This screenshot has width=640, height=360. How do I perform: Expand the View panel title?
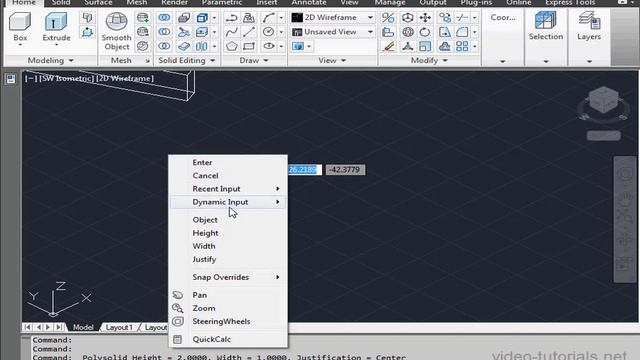click(x=332, y=60)
